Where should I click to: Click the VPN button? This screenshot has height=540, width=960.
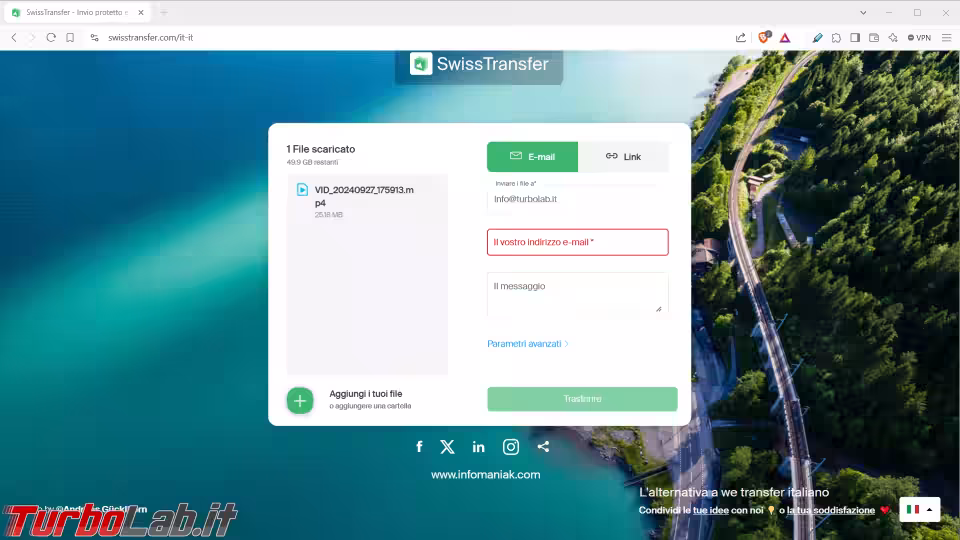920,37
